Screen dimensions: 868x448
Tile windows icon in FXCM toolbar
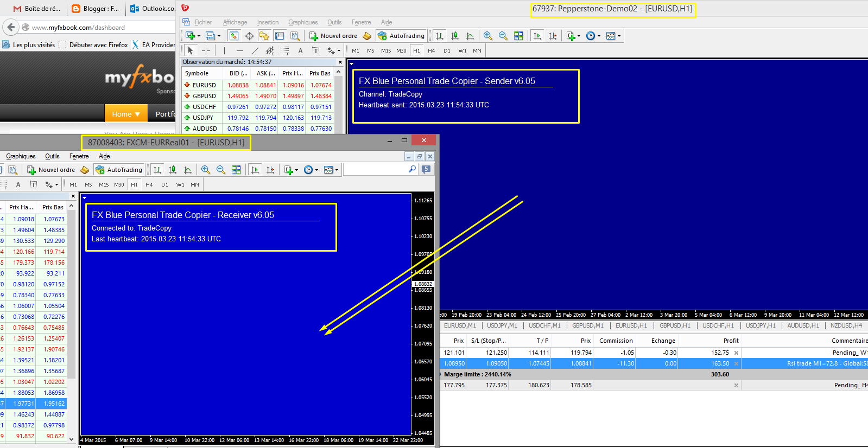[x=236, y=170]
